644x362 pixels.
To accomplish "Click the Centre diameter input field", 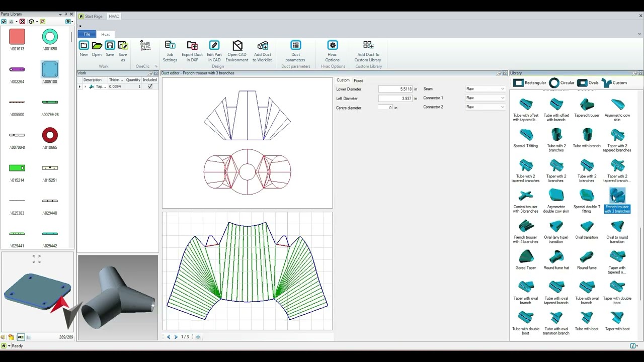I will tap(386, 108).
